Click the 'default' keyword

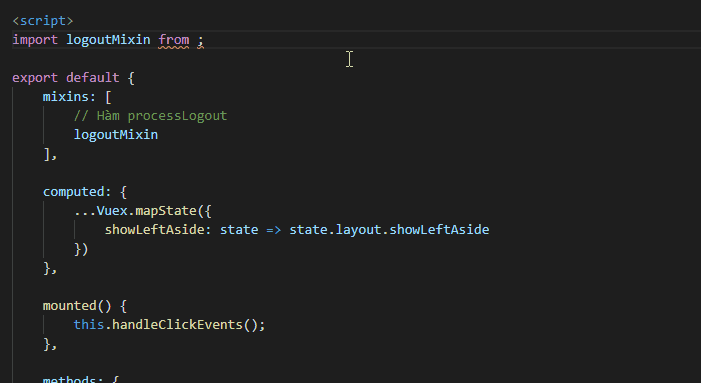93,78
